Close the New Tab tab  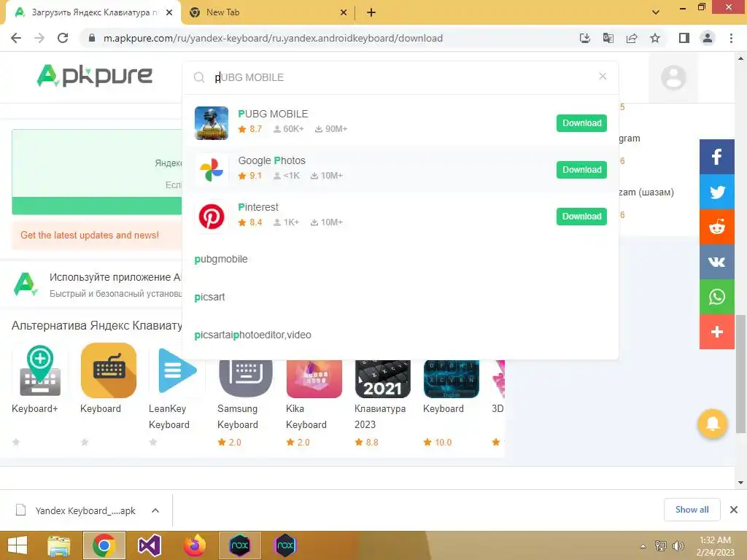point(344,13)
